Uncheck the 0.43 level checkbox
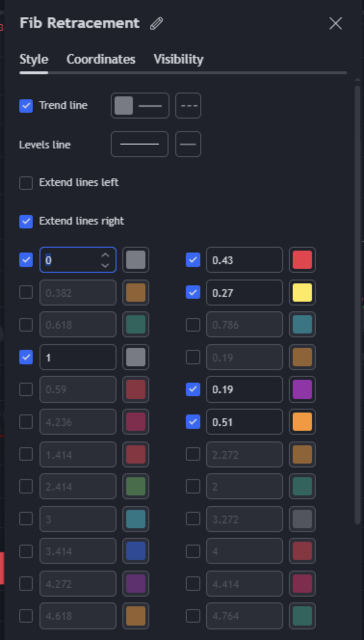 coord(193,260)
